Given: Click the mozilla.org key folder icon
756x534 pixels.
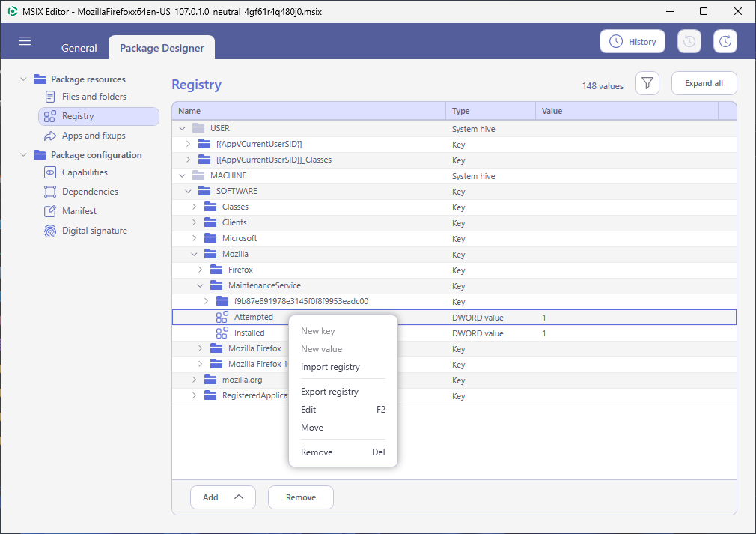Looking at the screenshot, I should (x=210, y=380).
